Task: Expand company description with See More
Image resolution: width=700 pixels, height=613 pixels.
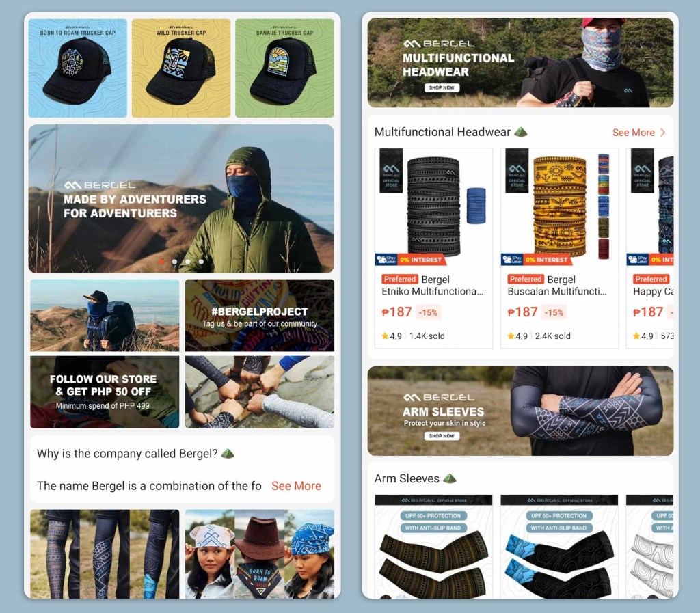Action: click(296, 486)
